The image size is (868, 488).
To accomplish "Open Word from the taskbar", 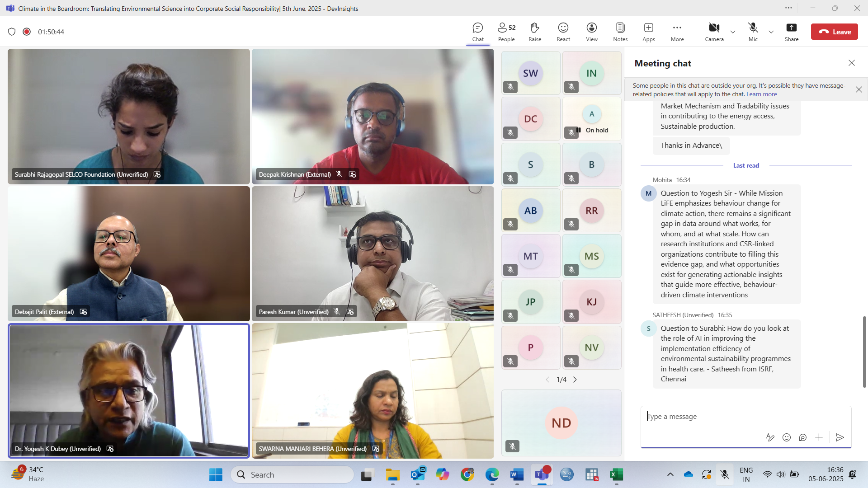I will tap(517, 474).
